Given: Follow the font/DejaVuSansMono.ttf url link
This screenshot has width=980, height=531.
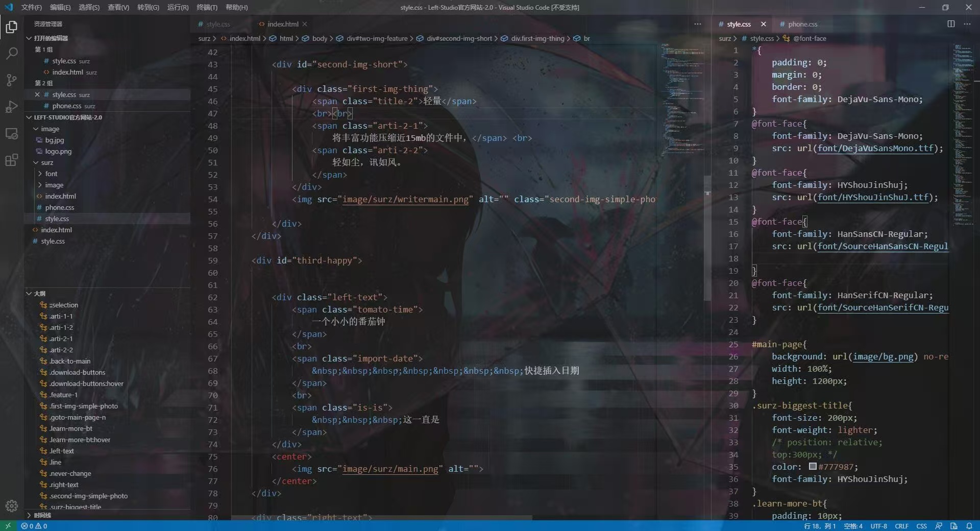Looking at the screenshot, I should click(875, 148).
